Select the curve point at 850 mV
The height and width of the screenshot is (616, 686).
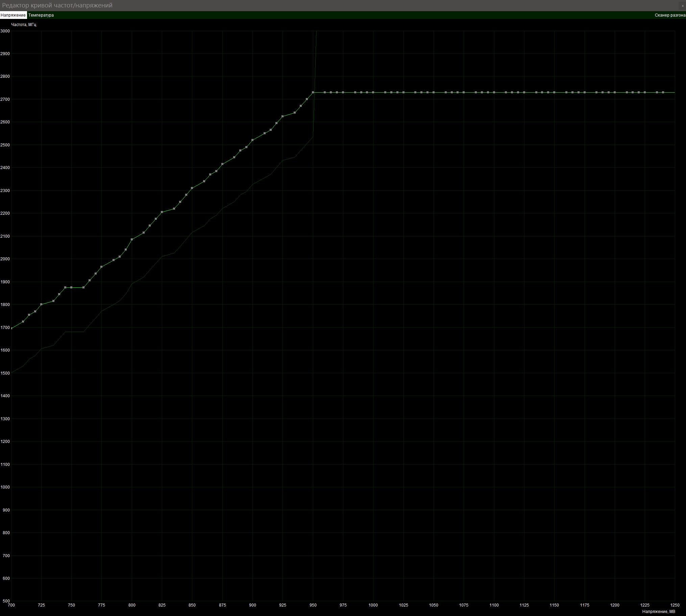(192, 188)
